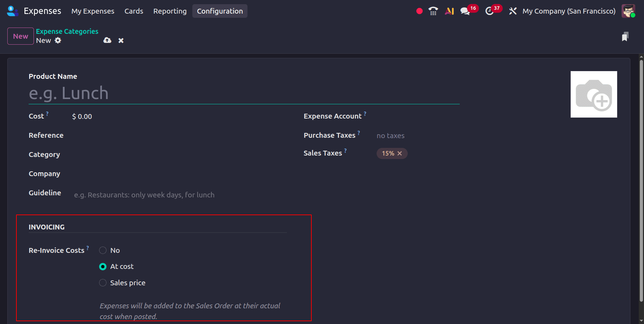Click the Product Name input field
The image size is (644, 324).
(244, 93)
